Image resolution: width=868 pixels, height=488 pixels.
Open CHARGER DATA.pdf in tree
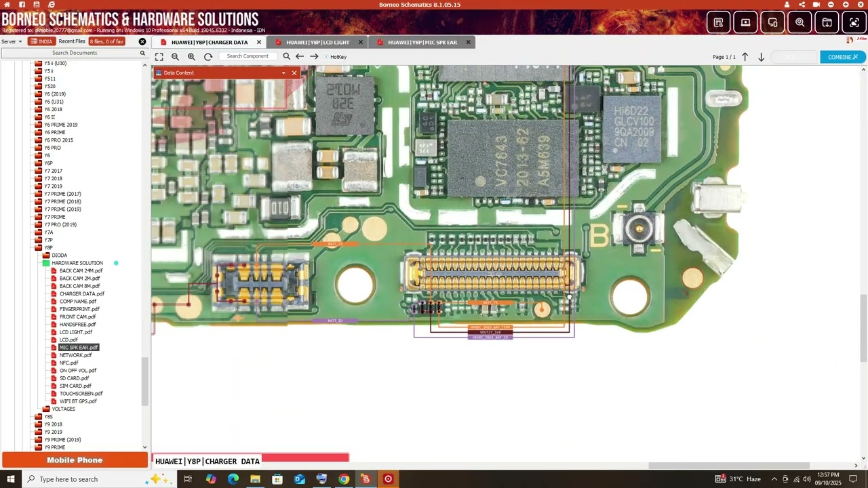[x=82, y=293]
